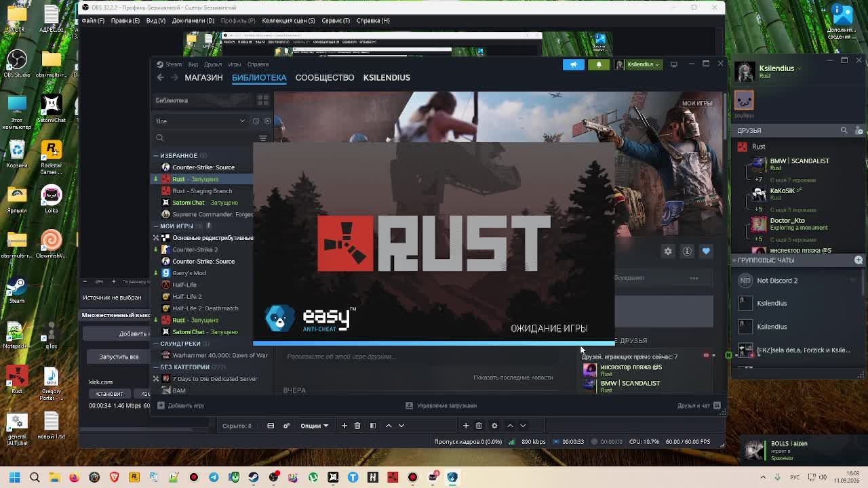Click ready-to-play filter icon in library
The width and height of the screenshot is (868, 488).
coord(267,121)
